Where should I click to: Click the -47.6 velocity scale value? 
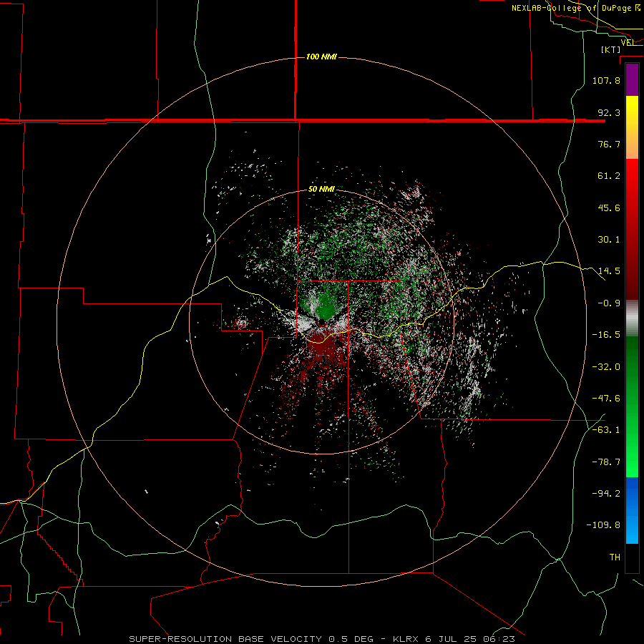pyautogui.click(x=606, y=399)
